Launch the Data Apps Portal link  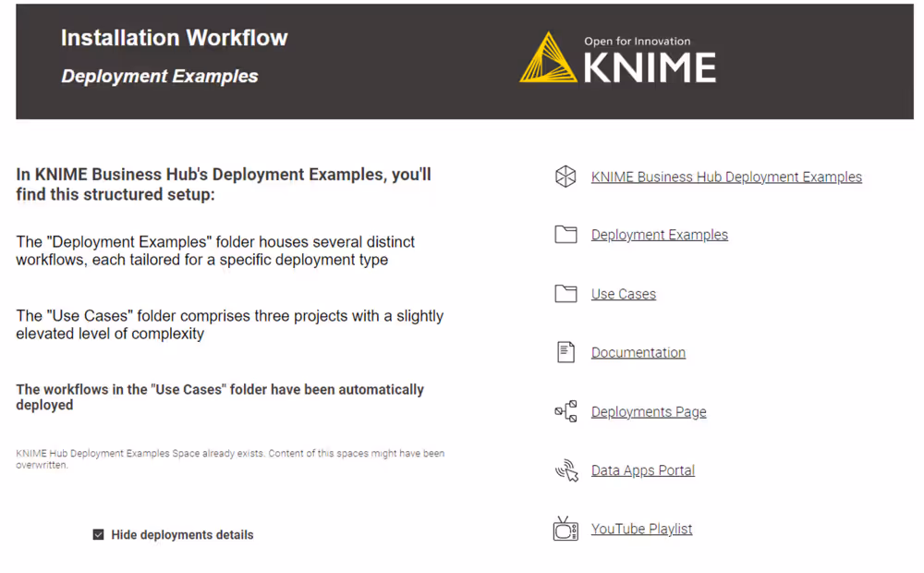tap(642, 470)
